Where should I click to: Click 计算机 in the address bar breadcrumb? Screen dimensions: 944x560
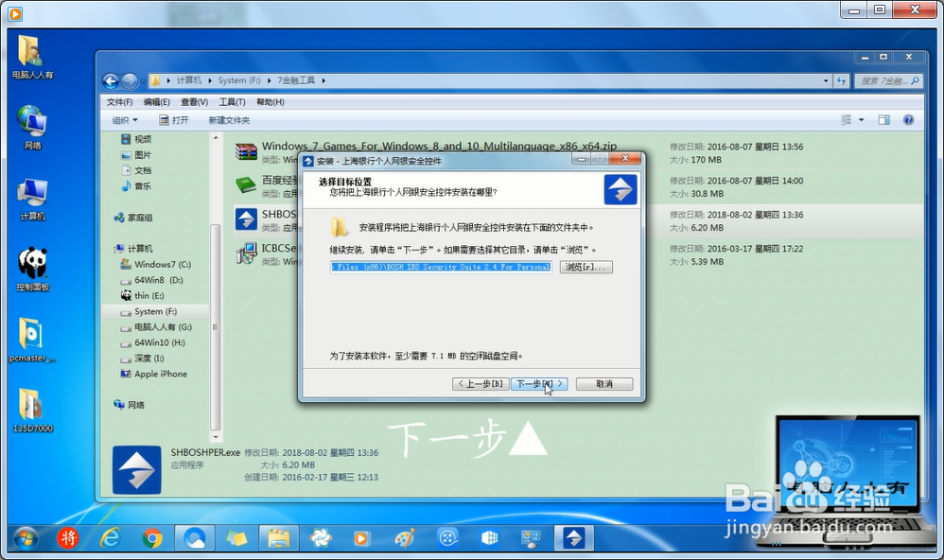[x=189, y=80]
